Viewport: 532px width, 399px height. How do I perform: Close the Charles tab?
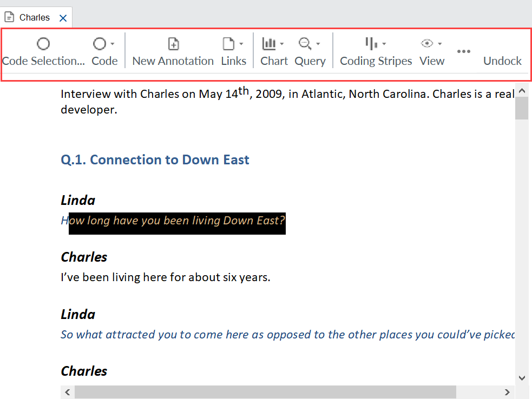63,18
